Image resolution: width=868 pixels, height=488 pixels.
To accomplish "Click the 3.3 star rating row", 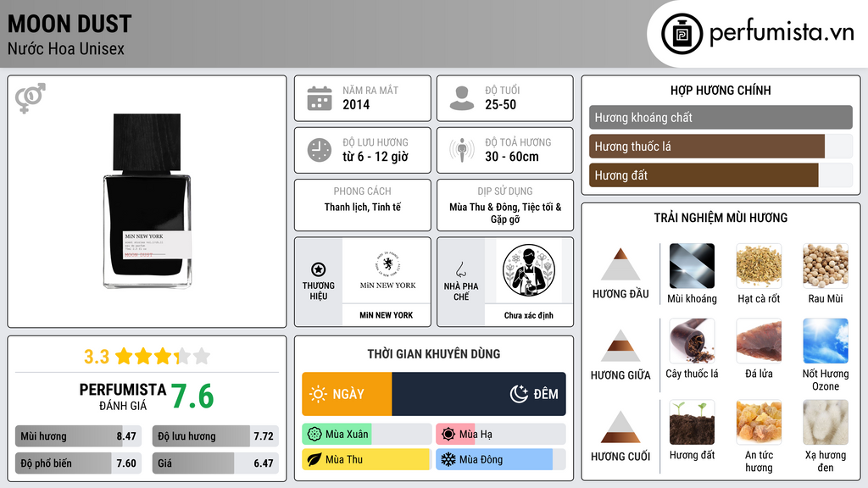I will click(x=147, y=357).
